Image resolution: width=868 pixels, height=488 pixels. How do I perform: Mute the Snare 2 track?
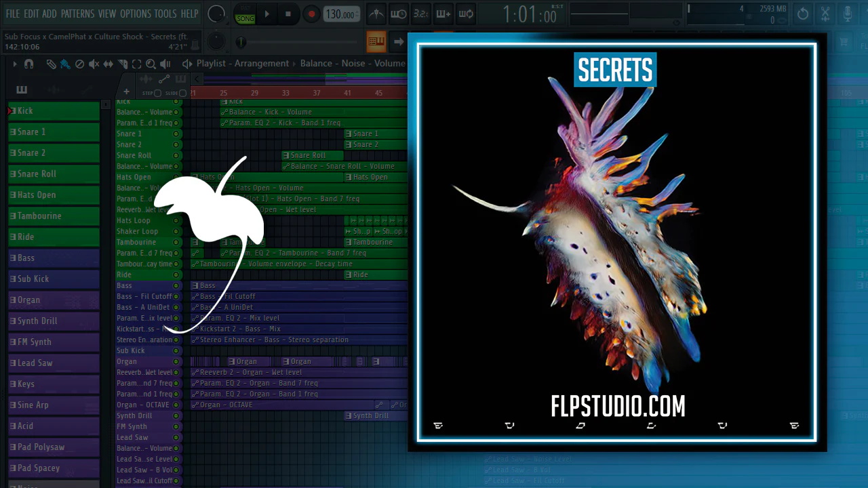176,144
